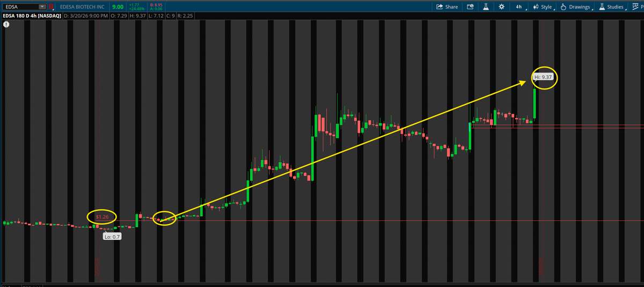
Task: Open chart settings gear icon
Action: [x=501, y=7]
